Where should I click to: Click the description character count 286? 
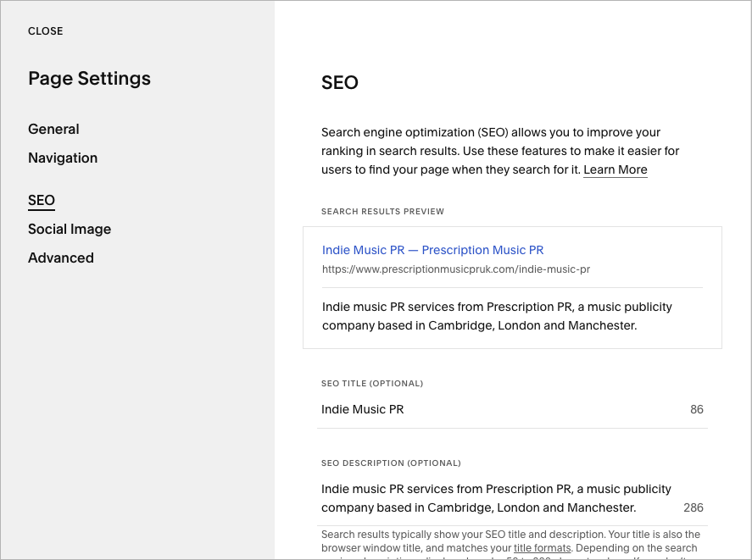(x=693, y=507)
